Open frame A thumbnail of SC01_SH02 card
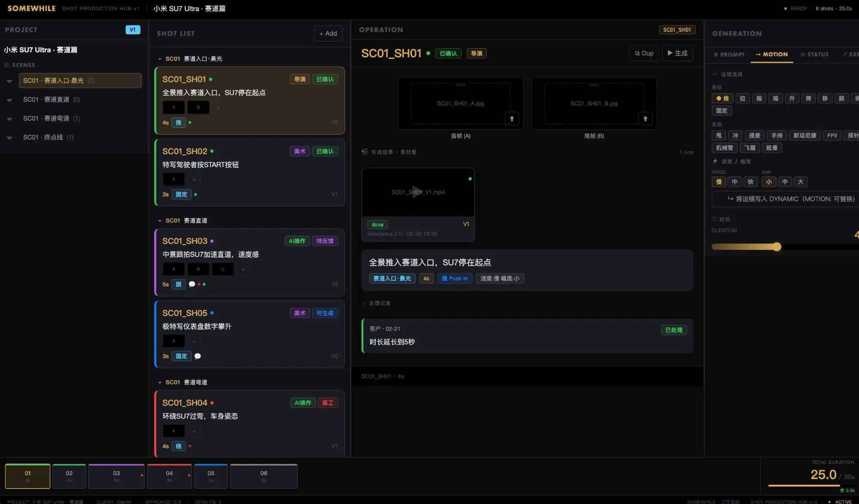 [x=174, y=179]
